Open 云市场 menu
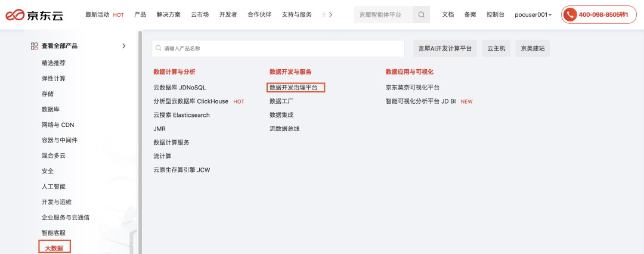644x254 pixels. pos(200,15)
